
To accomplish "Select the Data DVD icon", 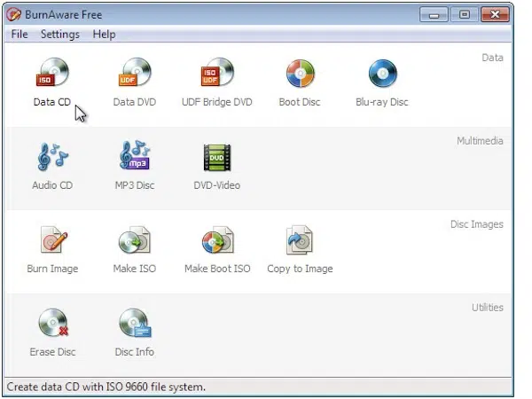I will (x=135, y=82).
